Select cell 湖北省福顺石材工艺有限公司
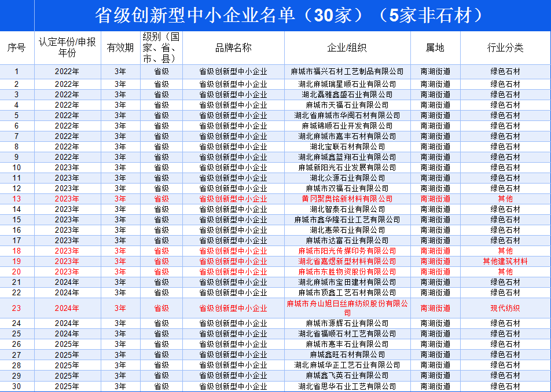Viewport: 551px width, 392px height. pos(347,334)
